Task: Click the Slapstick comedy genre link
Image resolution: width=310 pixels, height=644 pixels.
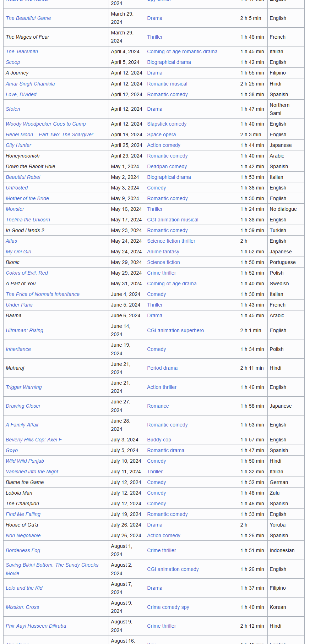Action: click(167, 124)
